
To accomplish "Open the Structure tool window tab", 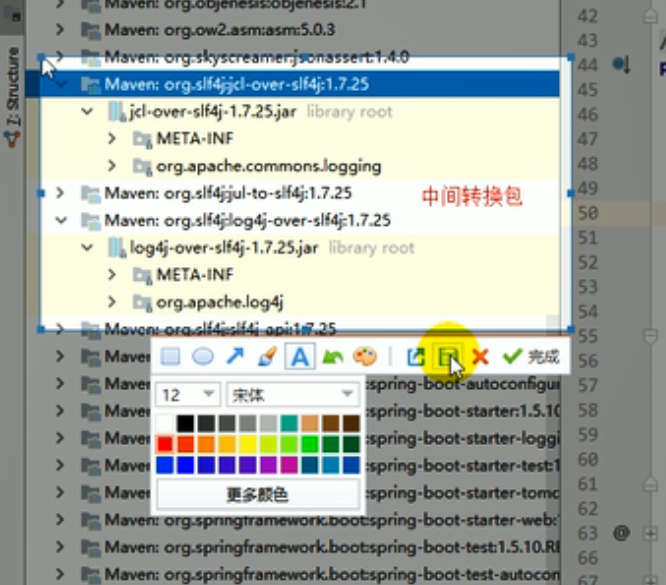I will pyautogui.click(x=12, y=97).
